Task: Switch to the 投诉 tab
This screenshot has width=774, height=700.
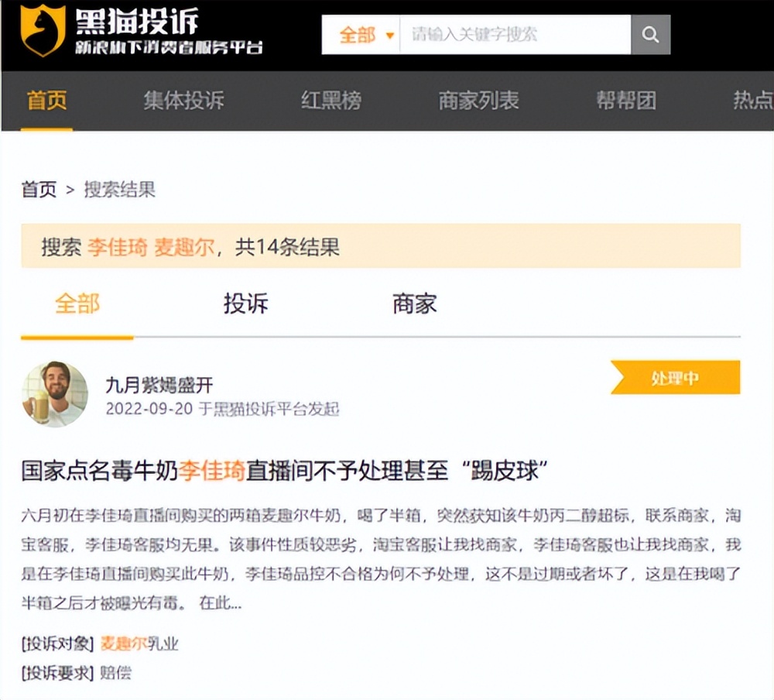Action: [x=246, y=304]
